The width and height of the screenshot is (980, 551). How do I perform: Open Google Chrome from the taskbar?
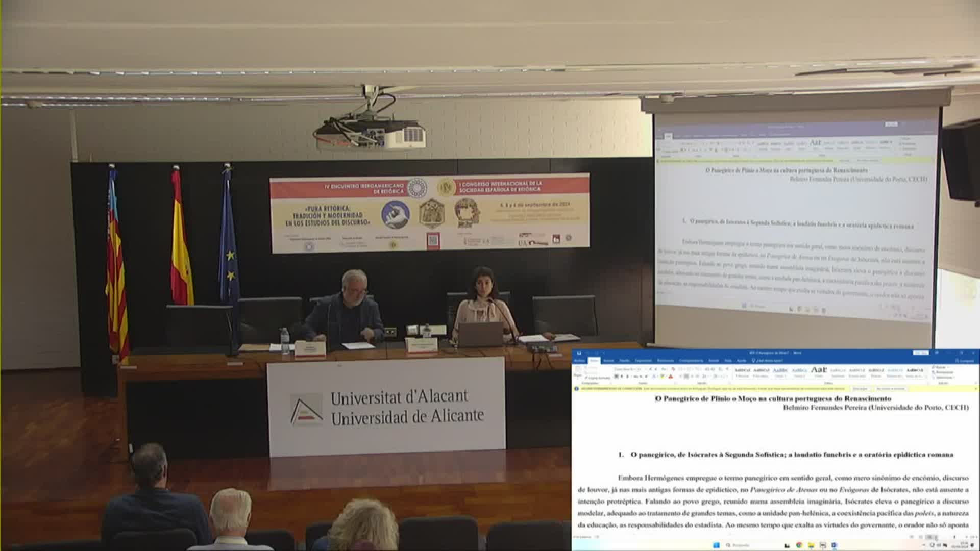tap(799, 545)
